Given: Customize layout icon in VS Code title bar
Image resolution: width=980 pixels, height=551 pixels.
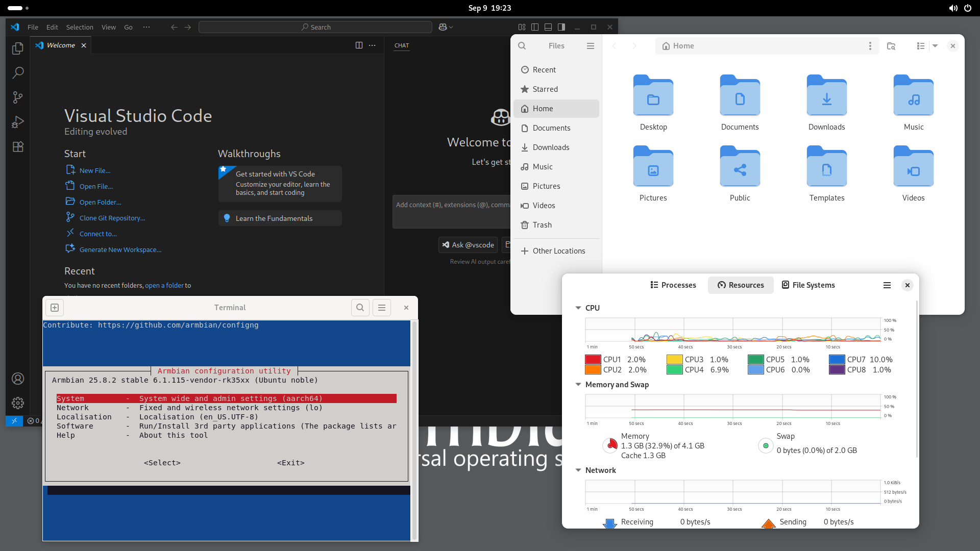Looking at the screenshot, I should pos(522,27).
